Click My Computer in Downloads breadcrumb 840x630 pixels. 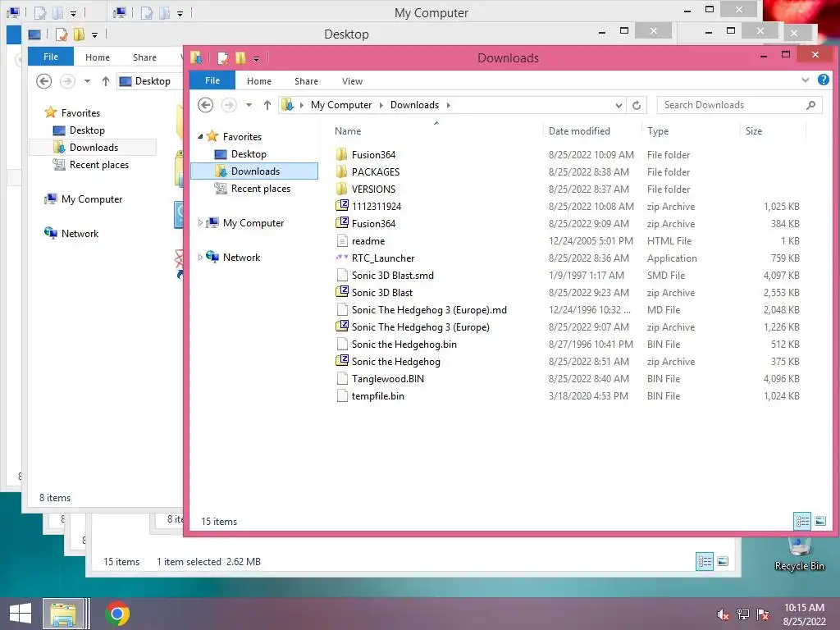coord(341,105)
